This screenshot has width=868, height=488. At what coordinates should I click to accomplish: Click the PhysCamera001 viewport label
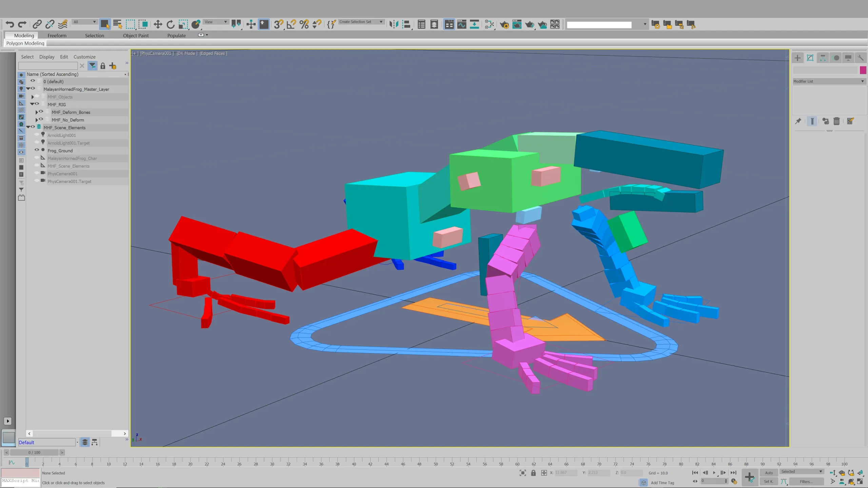(x=157, y=54)
